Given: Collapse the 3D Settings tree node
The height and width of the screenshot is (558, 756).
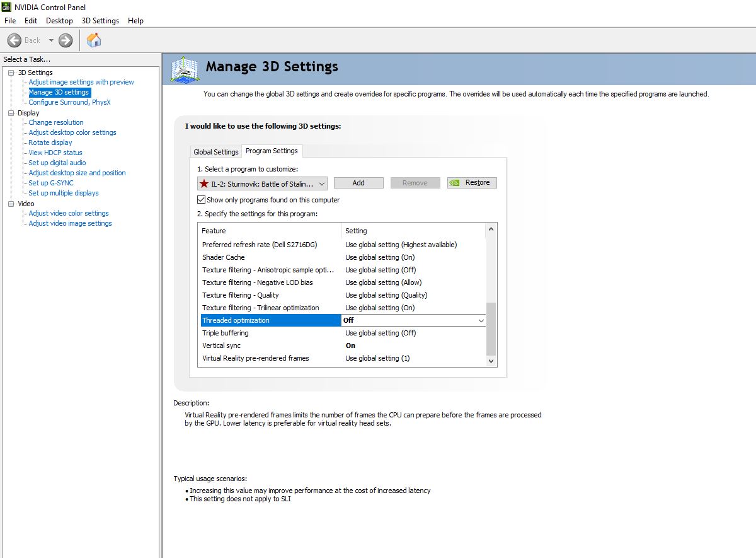Looking at the screenshot, I should pos(11,73).
